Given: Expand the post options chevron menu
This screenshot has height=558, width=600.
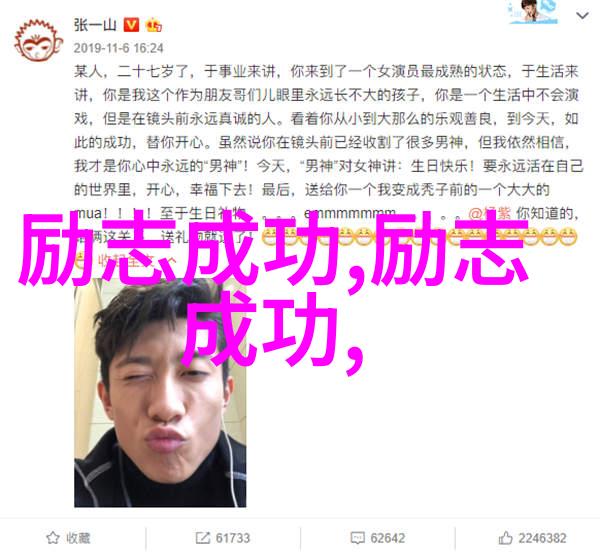Looking at the screenshot, I should 582,16.
